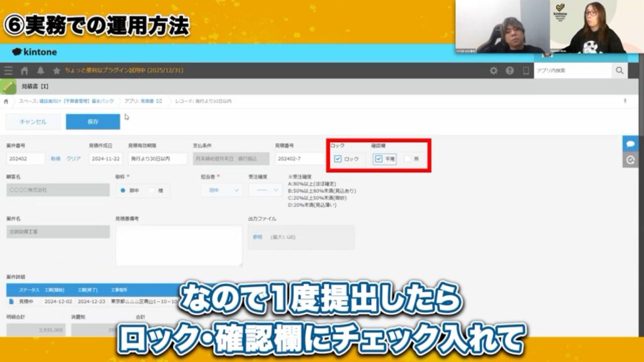Screen dimensions: 644x362
Task: Click the 見積中 status cell
Action: (26, 302)
